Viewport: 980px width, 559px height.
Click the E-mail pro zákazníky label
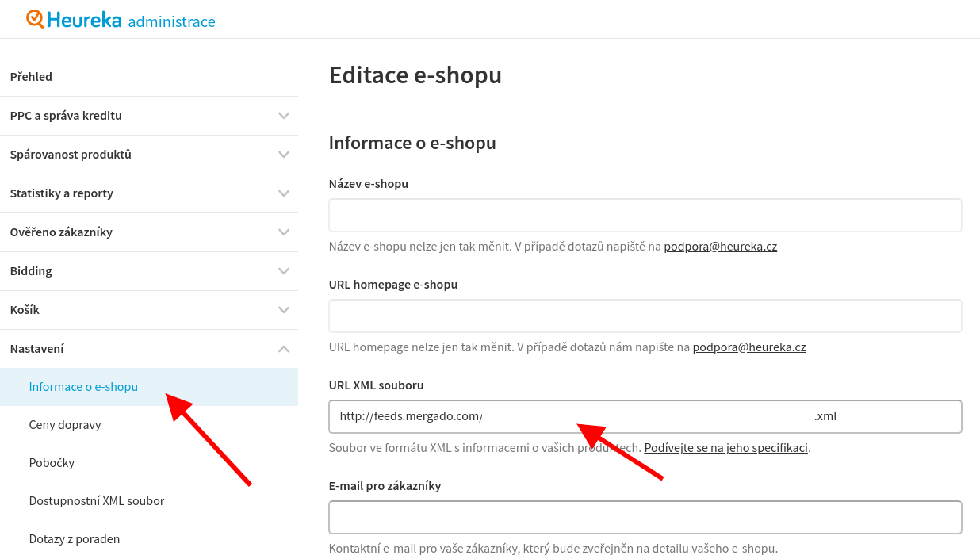pyautogui.click(x=385, y=486)
